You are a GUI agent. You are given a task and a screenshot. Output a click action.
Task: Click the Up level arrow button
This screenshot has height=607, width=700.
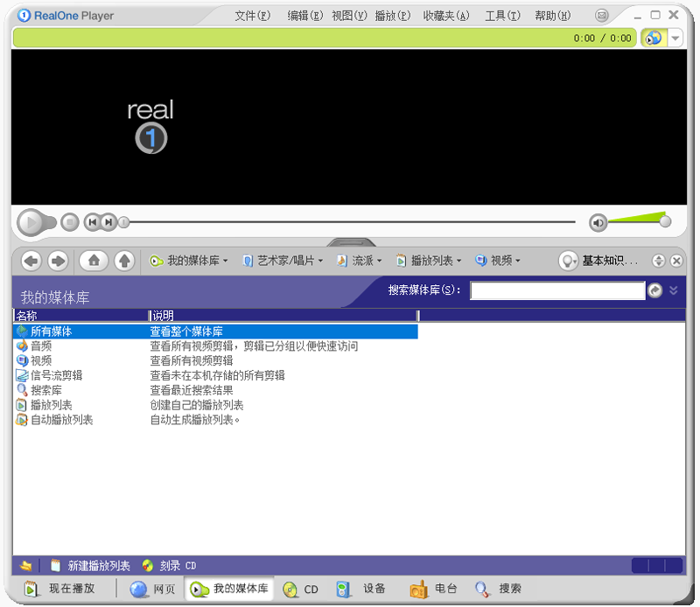click(x=124, y=261)
